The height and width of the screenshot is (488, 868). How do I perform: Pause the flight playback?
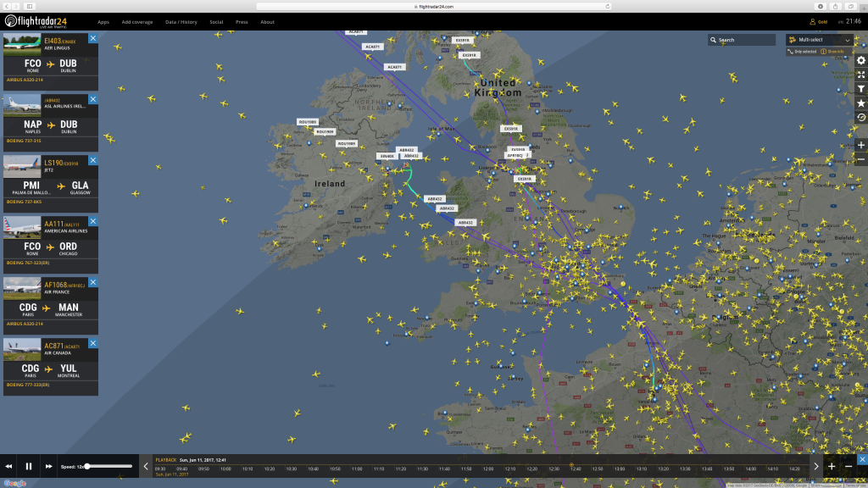tap(29, 467)
